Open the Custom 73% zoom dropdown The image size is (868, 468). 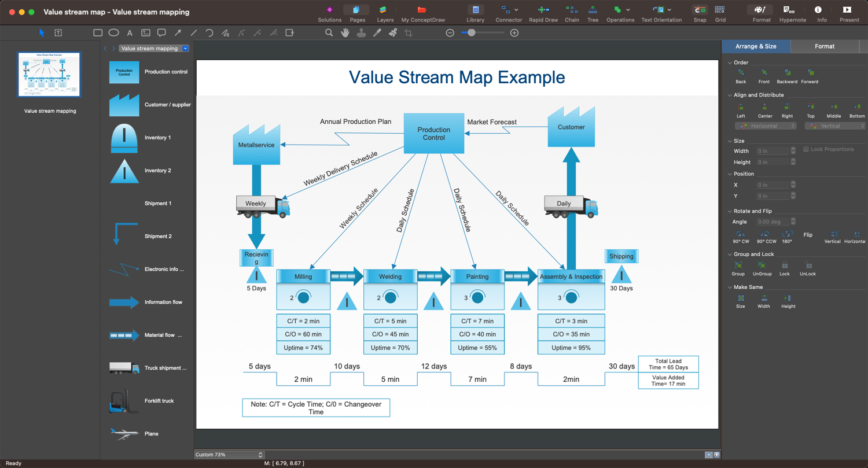pos(229,455)
